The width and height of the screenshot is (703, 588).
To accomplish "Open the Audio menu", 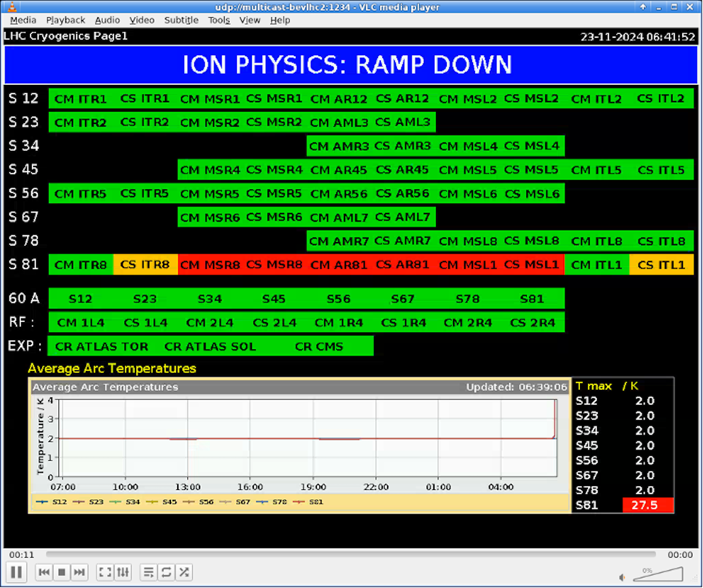I will pyautogui.click(x=107, y=20).
